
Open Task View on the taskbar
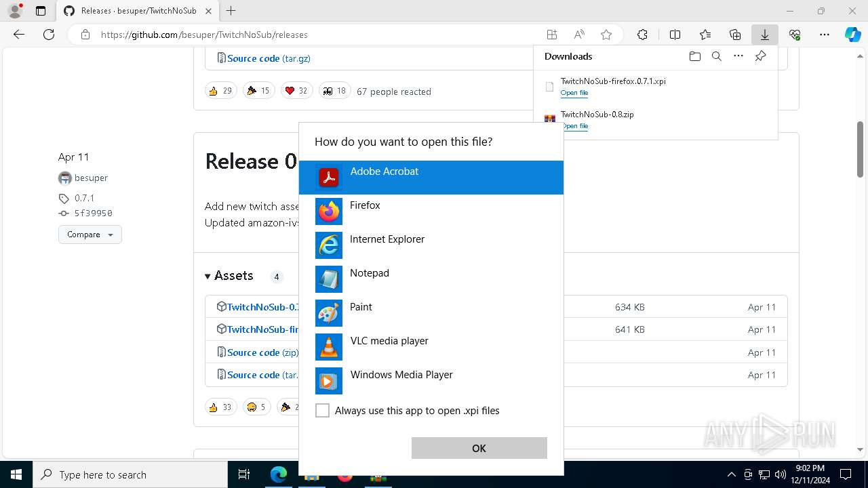click(244, 474)
